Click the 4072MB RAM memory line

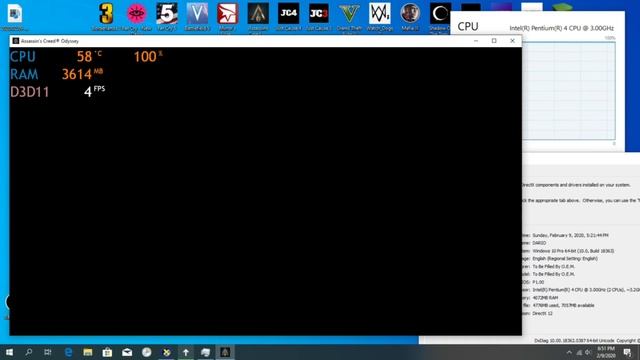545,298
